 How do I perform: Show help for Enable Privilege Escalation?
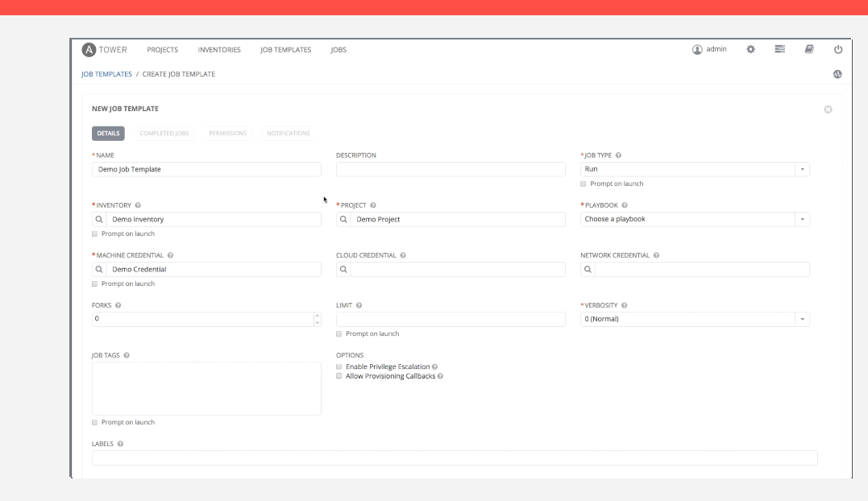click(434, 366)
